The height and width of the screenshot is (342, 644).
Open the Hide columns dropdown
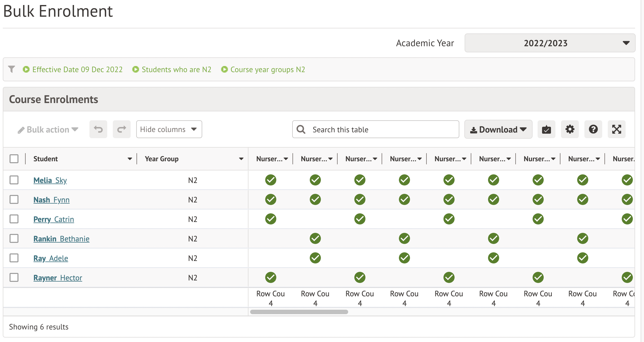point(169,129)
